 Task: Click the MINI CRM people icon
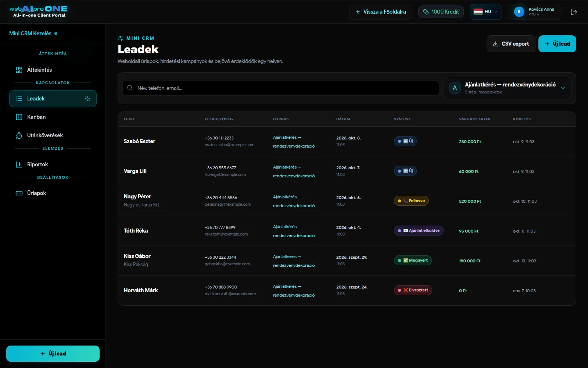click(x=121, y=38)
